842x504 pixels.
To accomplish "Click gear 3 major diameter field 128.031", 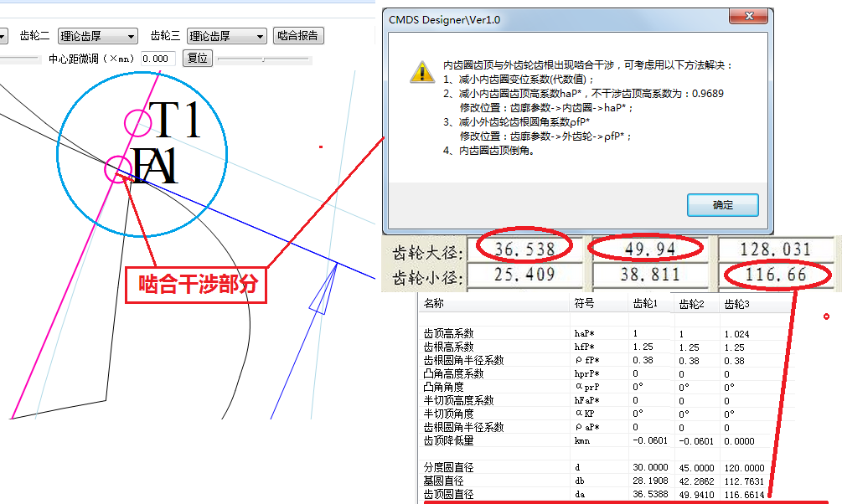I will 776,249.
